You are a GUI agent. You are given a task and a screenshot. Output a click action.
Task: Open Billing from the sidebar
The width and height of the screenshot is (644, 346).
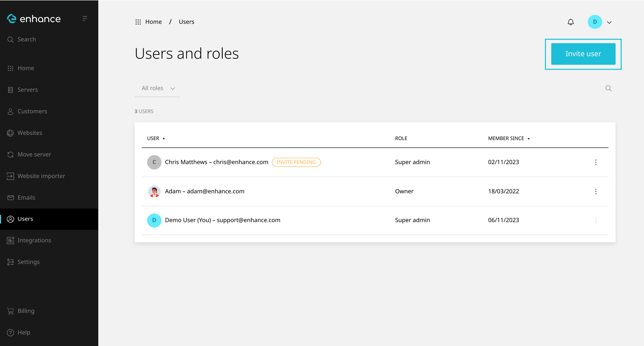pos(26,311)
